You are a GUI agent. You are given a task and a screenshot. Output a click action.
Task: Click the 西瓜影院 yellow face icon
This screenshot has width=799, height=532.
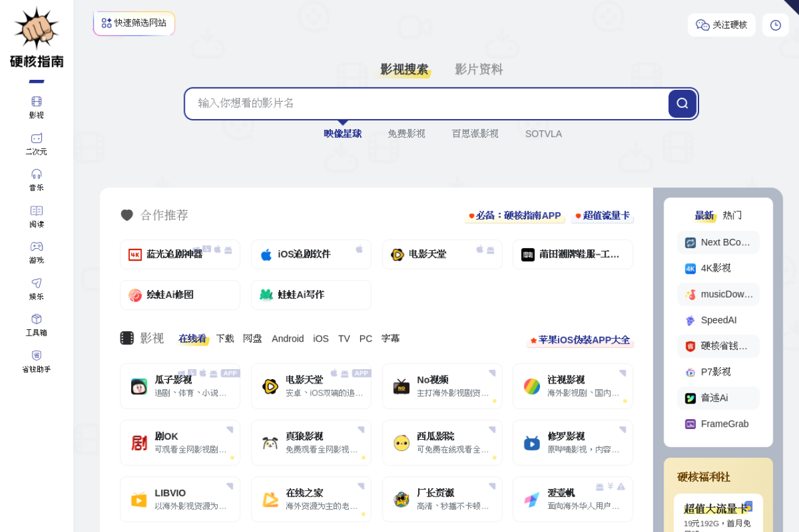pyautogui.click(x=401, y=443)
